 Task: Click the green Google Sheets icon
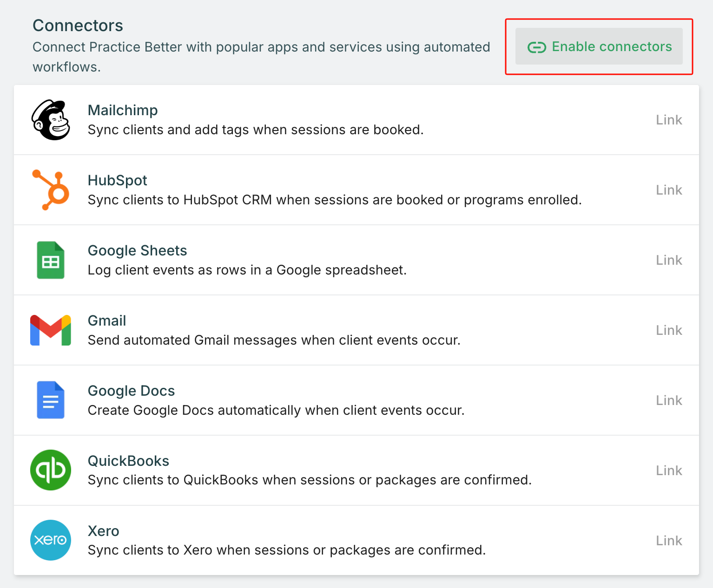pos(51,260)
